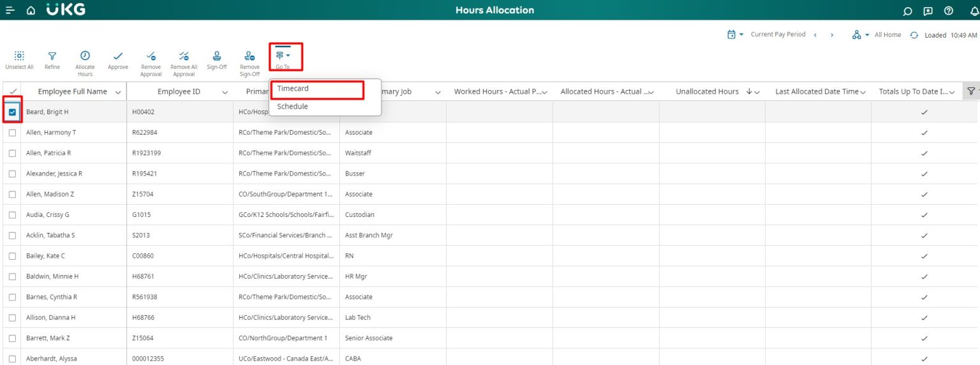Image resolution: width=980 pixels, height=365 pixels.
Task: Click the Approve checkmark icon
Action: pyautogui.click(x=118, y=56)
